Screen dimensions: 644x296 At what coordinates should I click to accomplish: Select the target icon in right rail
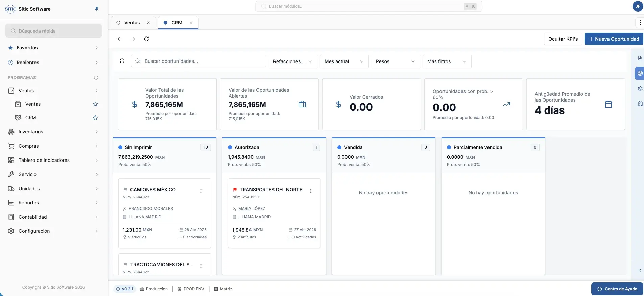640,73
